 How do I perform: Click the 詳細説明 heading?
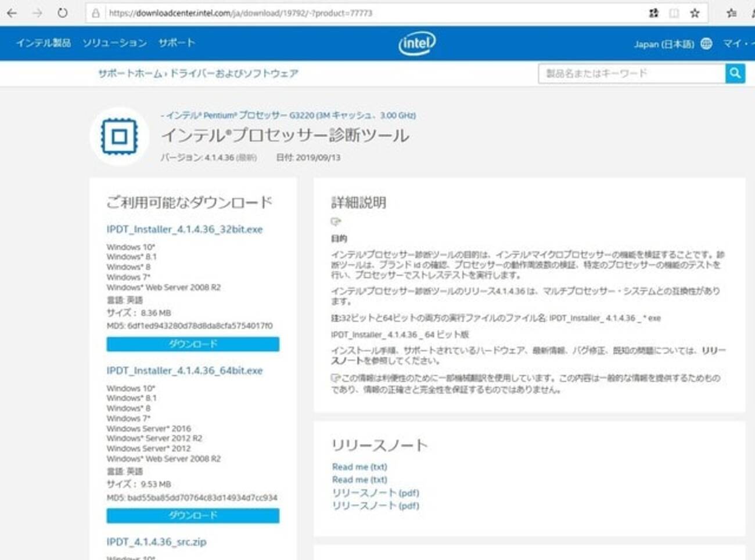(358, 203)
